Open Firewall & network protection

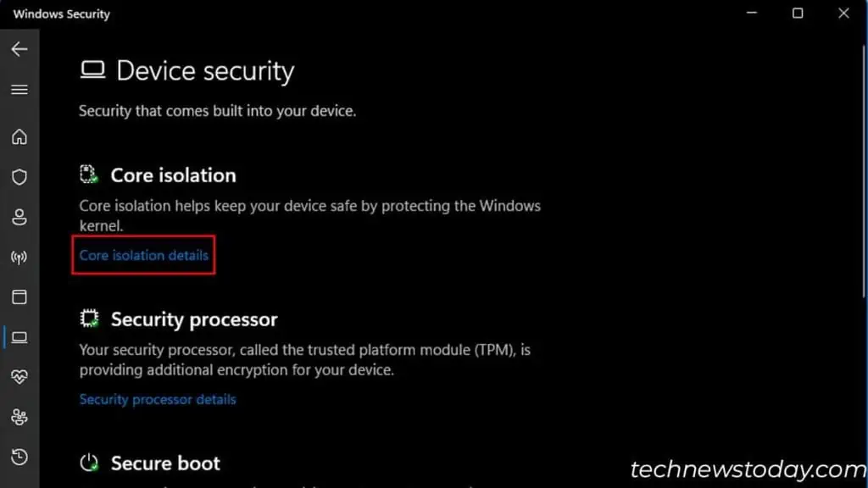pyautogui.click(x=19, y=258)
